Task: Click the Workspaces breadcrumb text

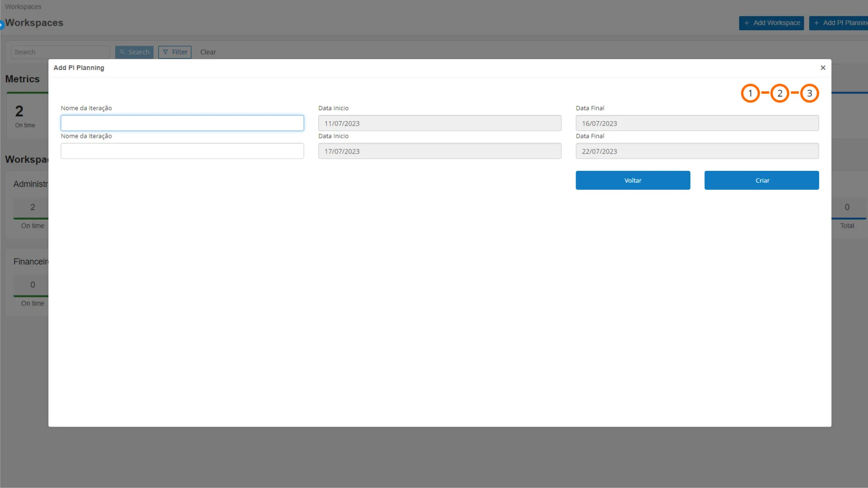Action: pyautogui.click(x=23, y=7)
